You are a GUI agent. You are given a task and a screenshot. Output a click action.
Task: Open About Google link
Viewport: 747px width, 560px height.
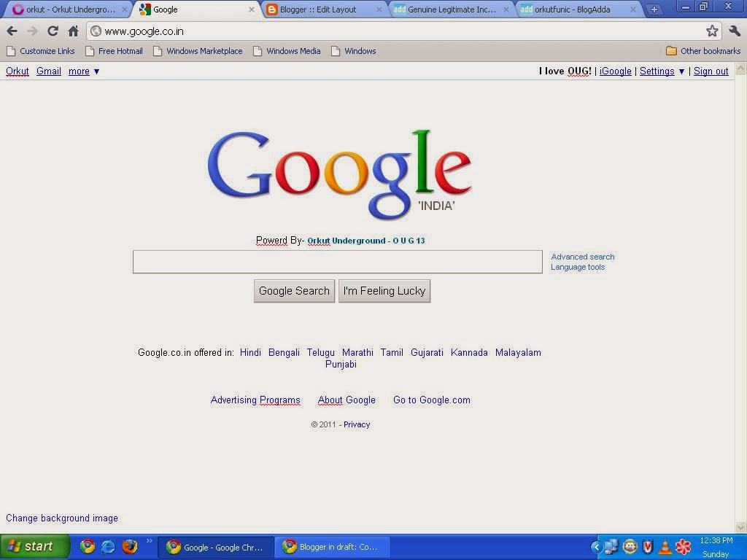(347, 400)
